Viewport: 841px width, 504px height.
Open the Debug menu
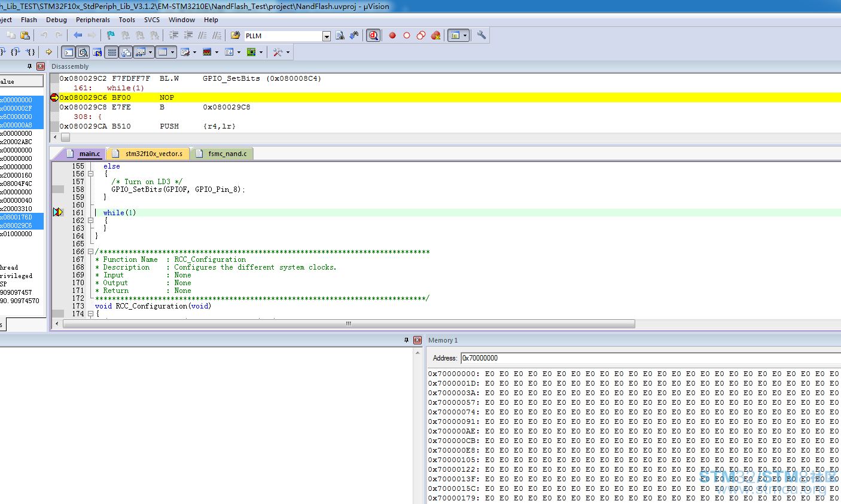(x=56, y=20)
